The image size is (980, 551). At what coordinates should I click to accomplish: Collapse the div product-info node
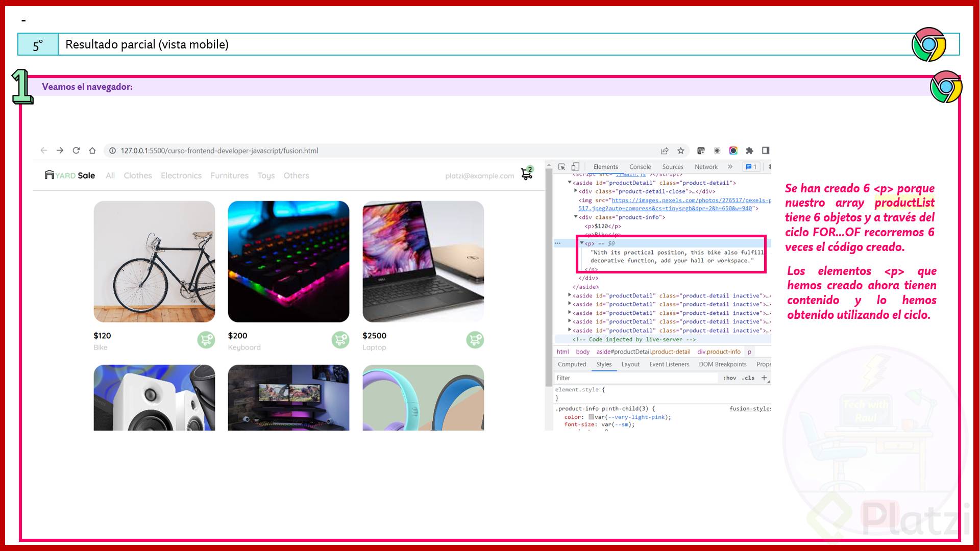tap(576, 216)
